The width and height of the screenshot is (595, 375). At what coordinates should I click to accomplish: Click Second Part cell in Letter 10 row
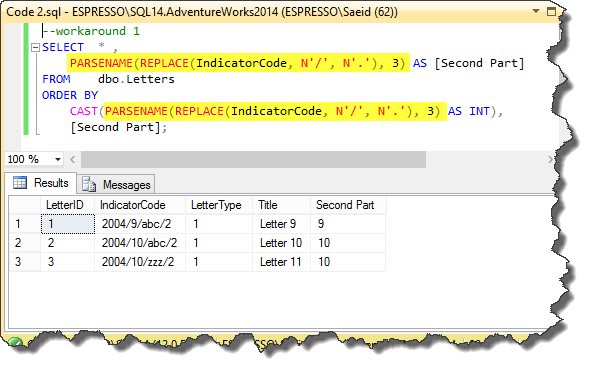click(348, 243)
